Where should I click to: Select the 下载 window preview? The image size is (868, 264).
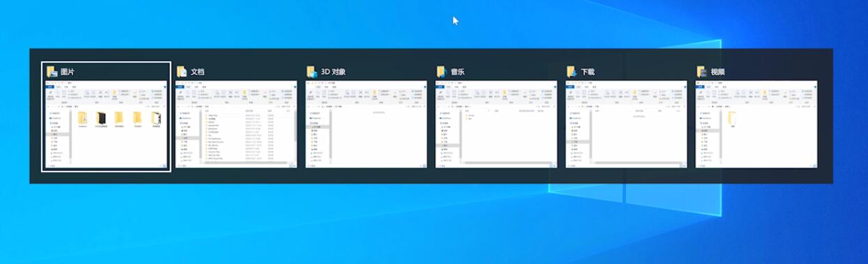(x=626, y=124)
